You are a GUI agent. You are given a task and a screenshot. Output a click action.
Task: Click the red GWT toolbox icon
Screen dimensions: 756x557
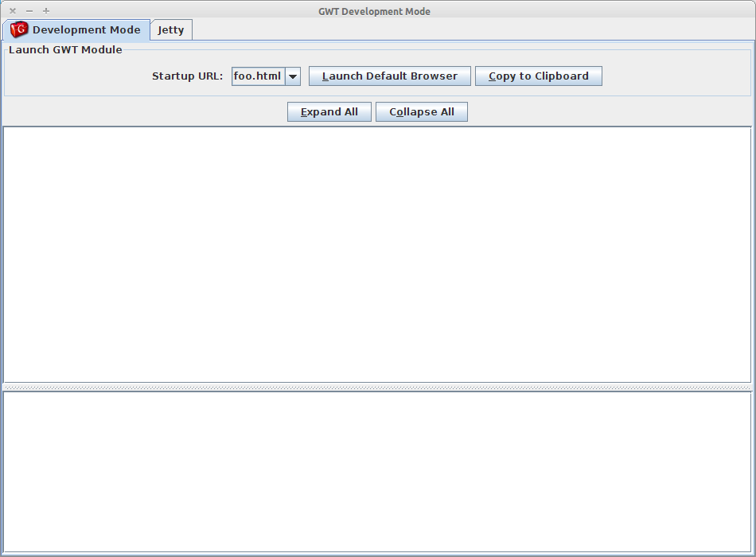click(19, 30)
